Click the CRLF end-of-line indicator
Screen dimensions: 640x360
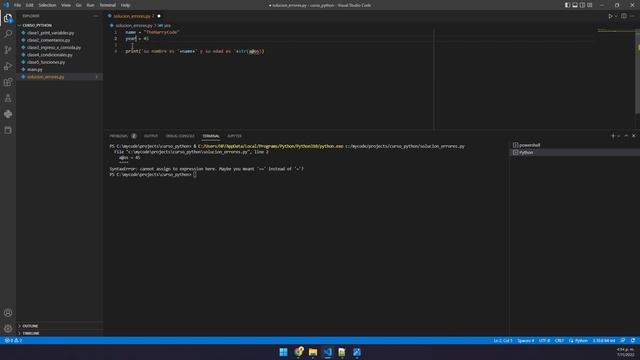coord(559,340)
